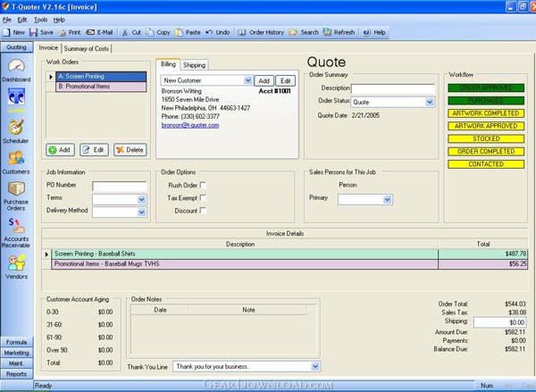Open Order History from the toolbar
Screen dimensions: 536x392
(x=261, y=32)
